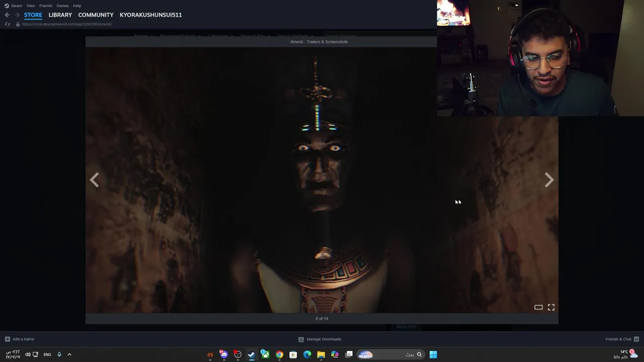Open the Games menu
Image resolution: width=644 pixels, height=362 pixels.
coord(62,6)
